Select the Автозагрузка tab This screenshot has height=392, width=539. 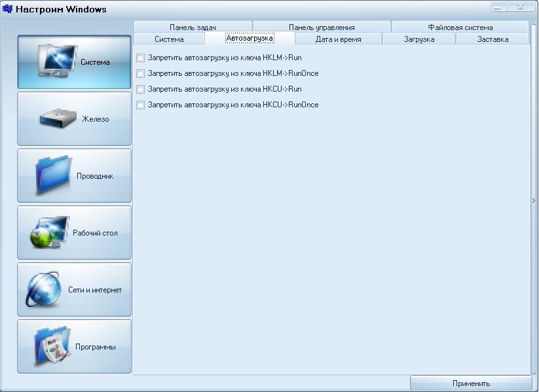[x=250, y=38]
